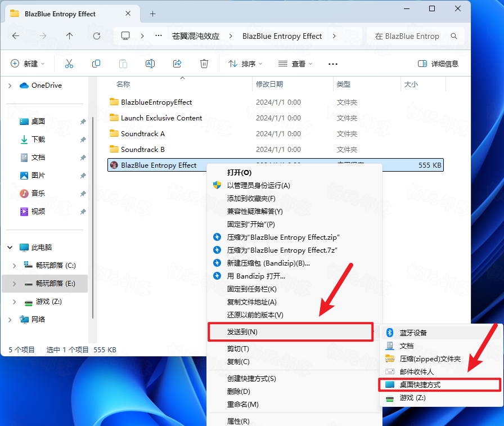Go back with the left arrow button

tap(16, 36)
